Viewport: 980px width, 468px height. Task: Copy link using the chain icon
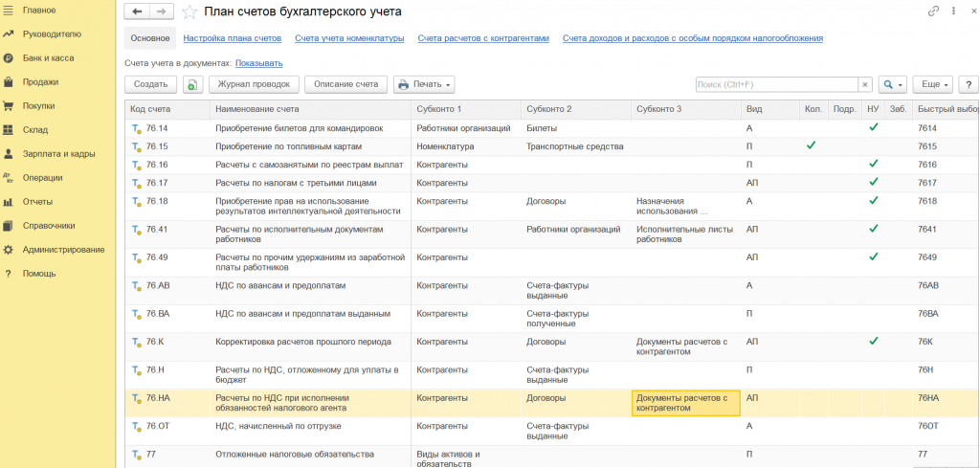click(x=934, y=11)
